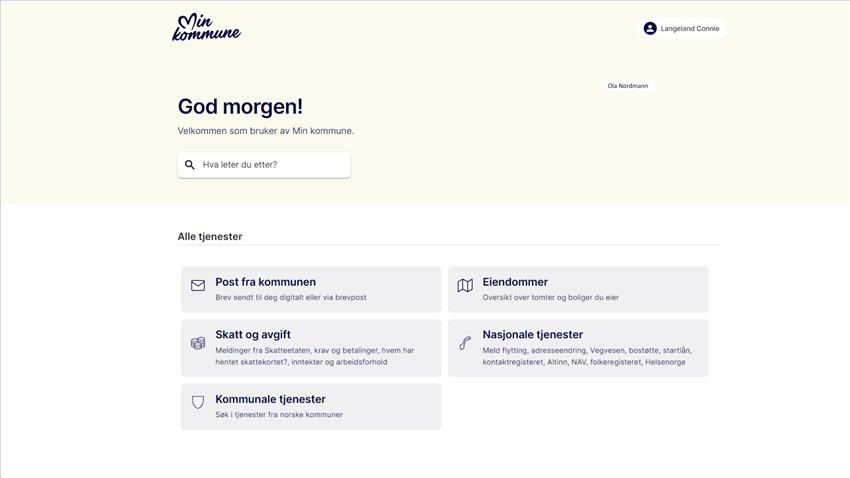850x478 pixels.
Task: Click the coins icon for Skatt og avgift
Action: [x=198, y=343]
